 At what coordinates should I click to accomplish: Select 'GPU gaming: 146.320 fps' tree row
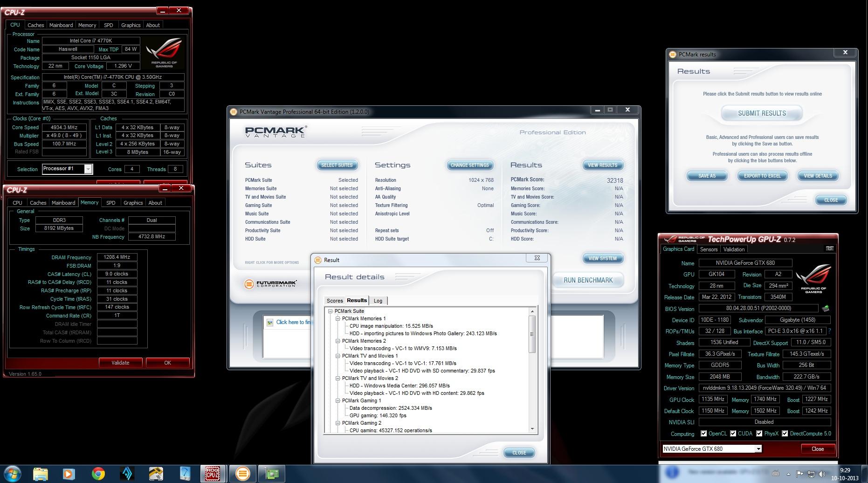(x=378, y=415)
